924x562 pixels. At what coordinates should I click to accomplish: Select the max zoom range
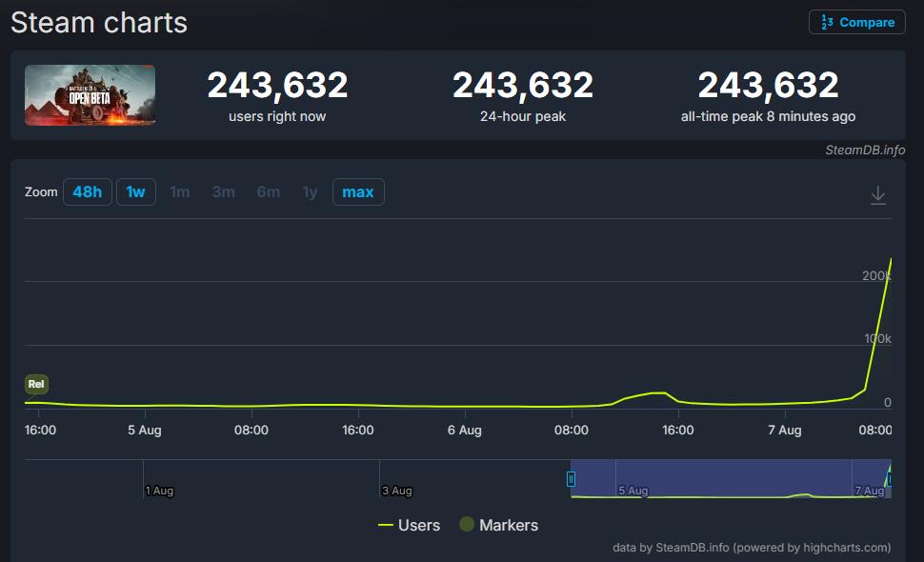[x=358, y=192]
